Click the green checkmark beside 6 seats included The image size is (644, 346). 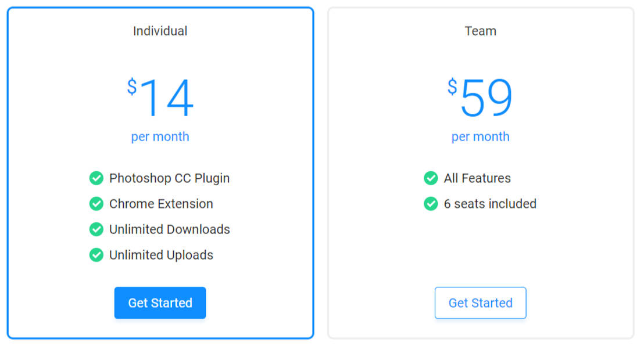tap(431, 204)
